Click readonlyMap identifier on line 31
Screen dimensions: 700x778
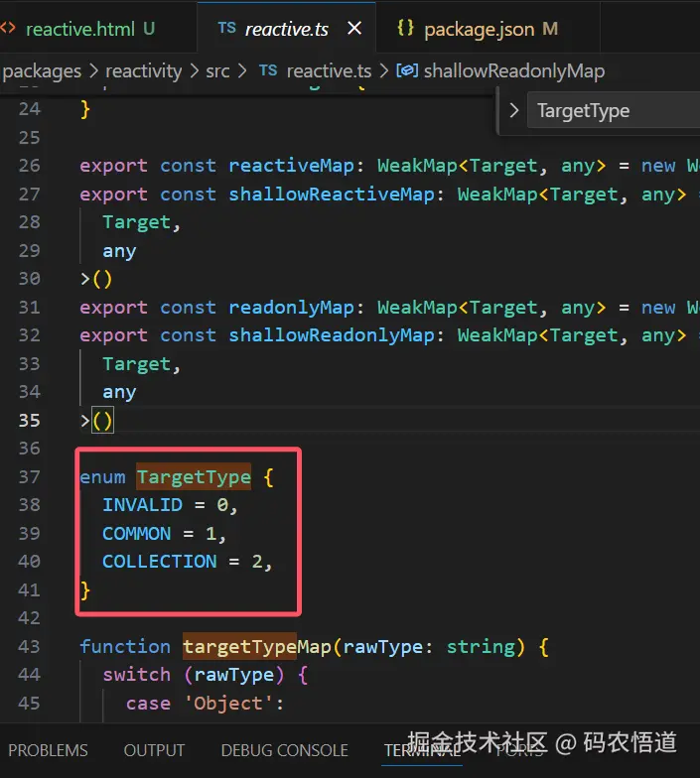point(292,308)
